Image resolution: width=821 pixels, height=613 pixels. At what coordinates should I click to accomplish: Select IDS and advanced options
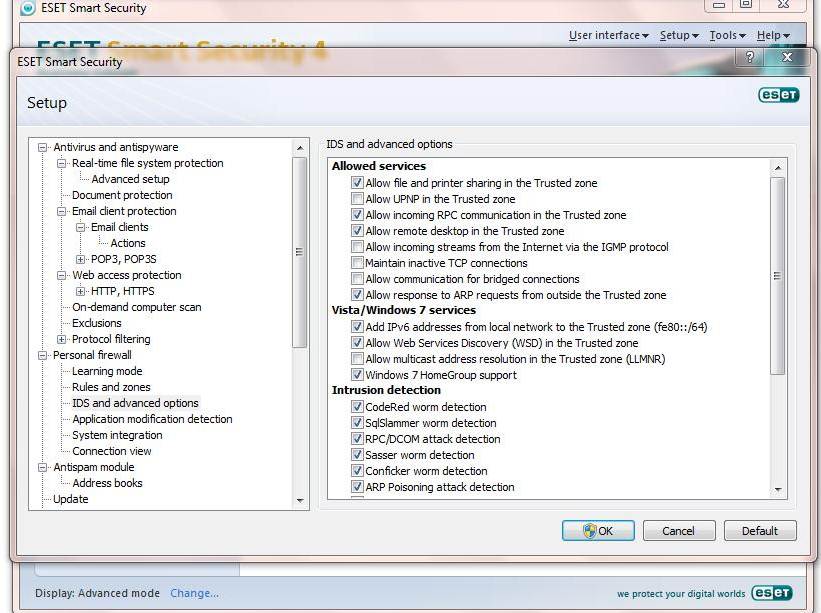(136, 403)
